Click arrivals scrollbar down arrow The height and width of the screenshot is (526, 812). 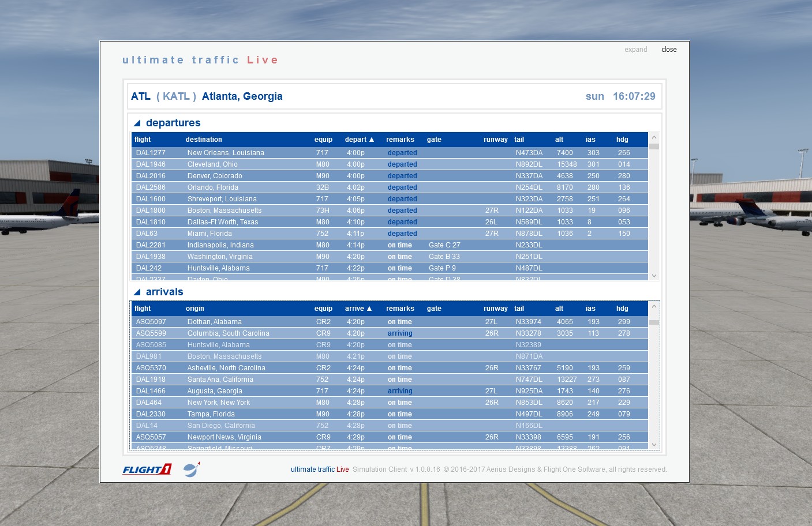click(x=654, y=445)
